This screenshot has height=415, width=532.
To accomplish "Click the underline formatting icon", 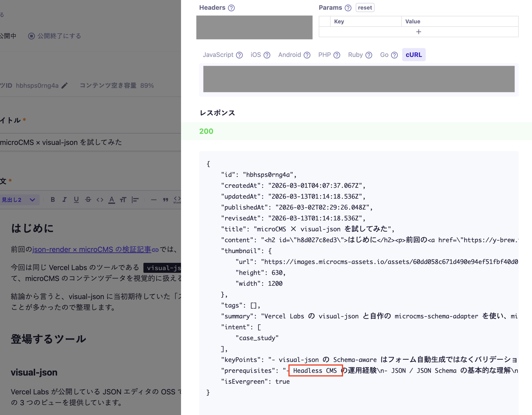I will 76,200.
